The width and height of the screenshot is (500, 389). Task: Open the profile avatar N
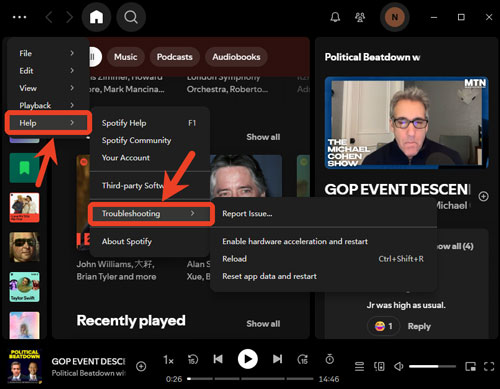395,17
